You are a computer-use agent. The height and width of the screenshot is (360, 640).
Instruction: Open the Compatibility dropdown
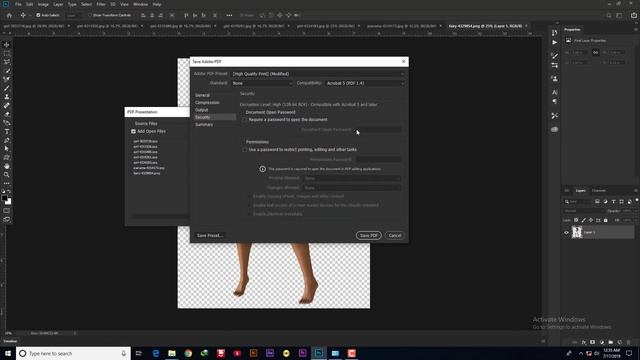[365, 83]
